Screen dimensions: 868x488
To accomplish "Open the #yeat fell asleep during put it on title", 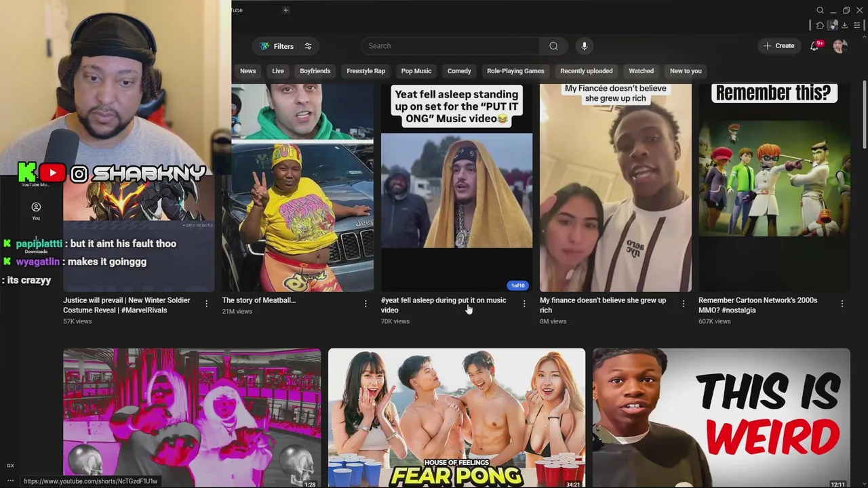I will 443,305.
